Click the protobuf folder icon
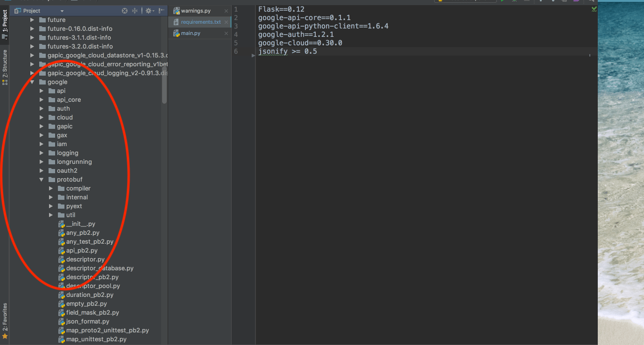Viewport: 644px width, 345px height. click(x=52, y=180)
